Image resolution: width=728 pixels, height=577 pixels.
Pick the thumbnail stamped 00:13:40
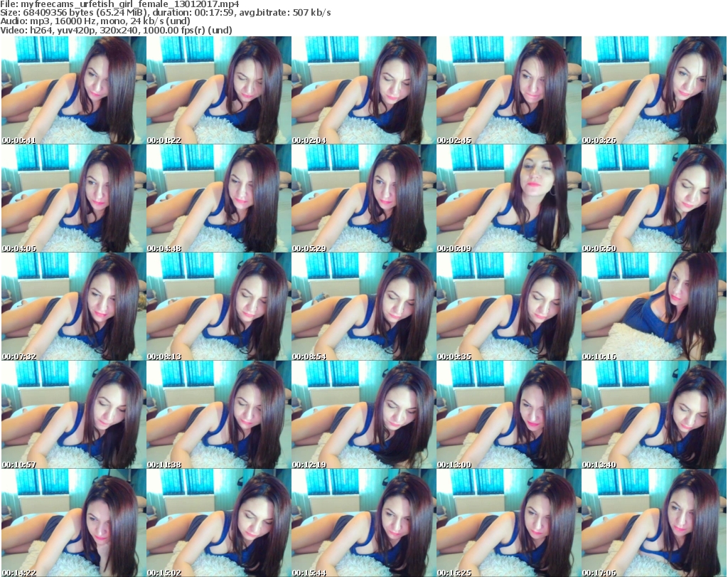[654, 415]
